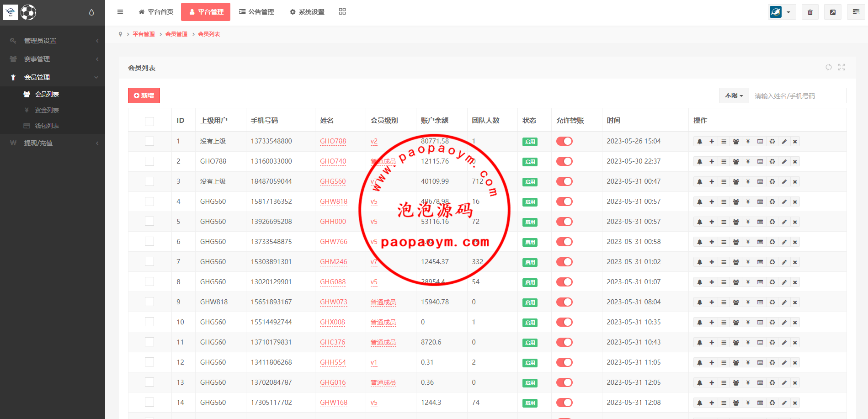Image resolution: width=868 pixels, height=419 pixels.
Task: Click breadcrumb link 会员管理
Action: click(x=176, y=34)
